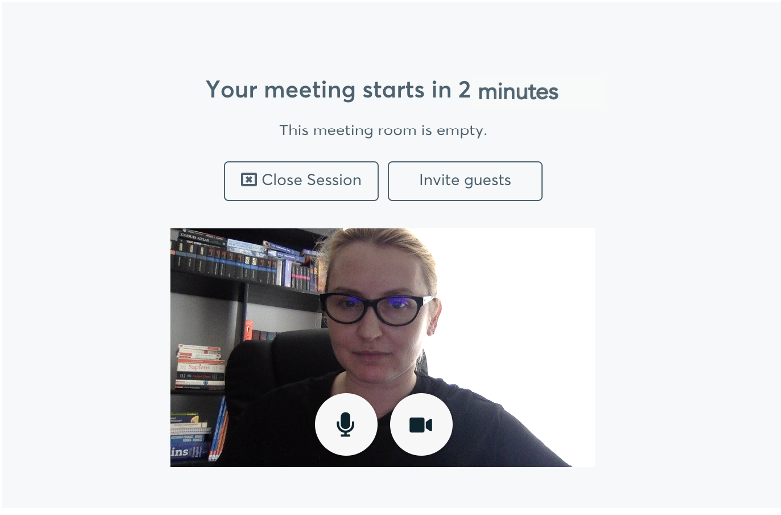Click the 'Close Session' text label
This screenshot has height=515, width=781.
pos(312,180)
